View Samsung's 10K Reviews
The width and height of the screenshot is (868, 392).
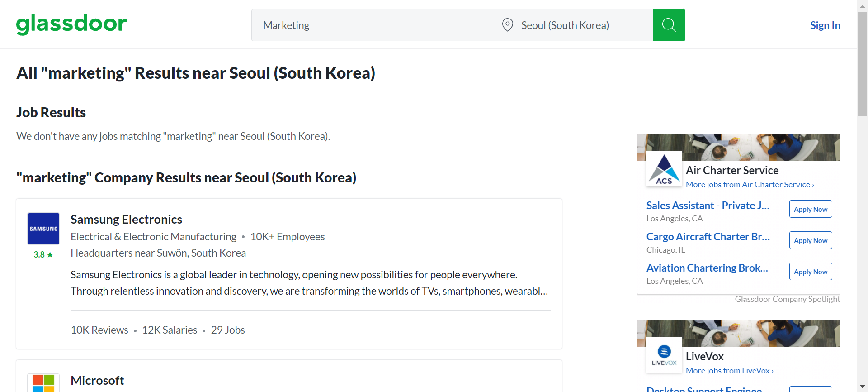99,330
